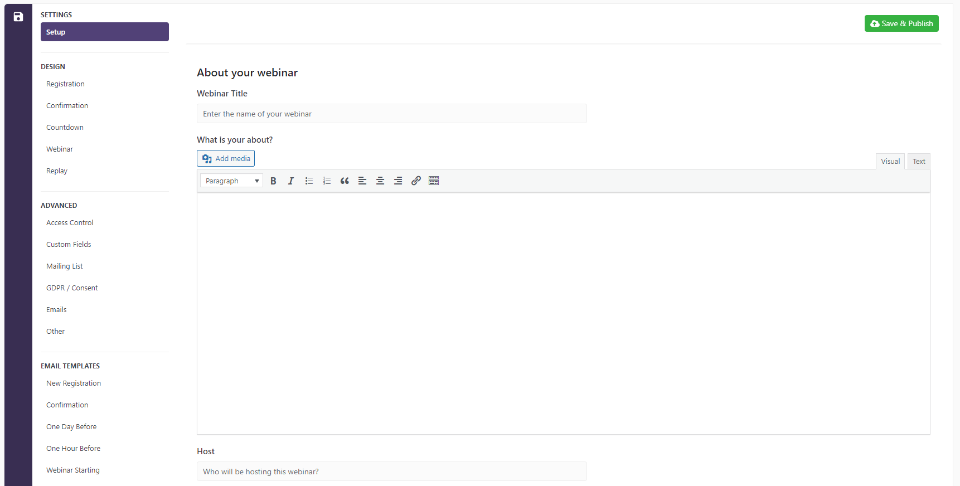Click the Host input field
This screenshot has height=486, width=960.
tap(392, 471)
